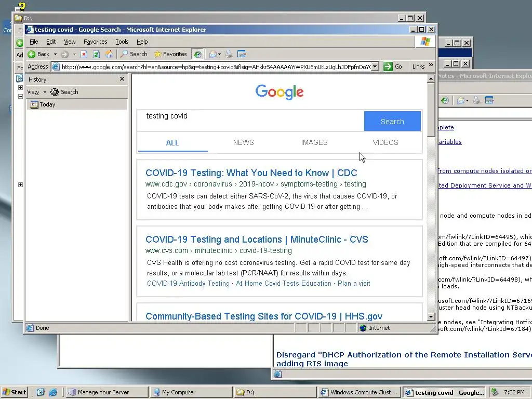Click the Google logo
532x399 pixels.
coord(280,92)
